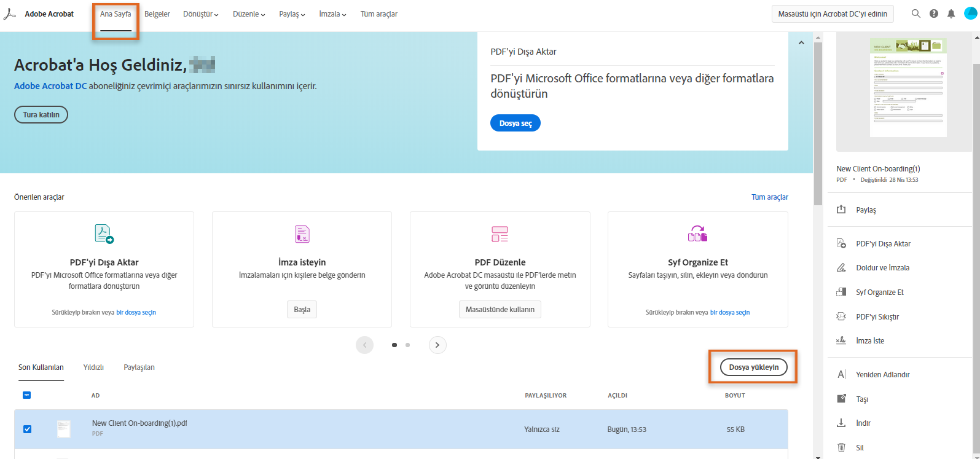
Task: Switch to the Paylaşılan tab
Action: tap(139, 367)
